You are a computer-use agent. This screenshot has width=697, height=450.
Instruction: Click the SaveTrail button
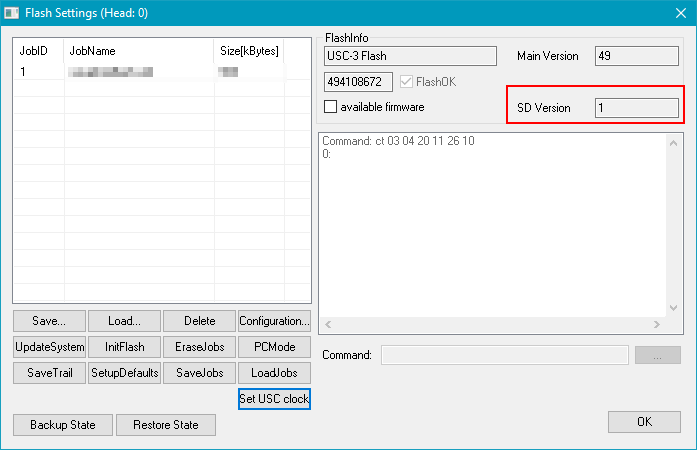coord(49,373)
